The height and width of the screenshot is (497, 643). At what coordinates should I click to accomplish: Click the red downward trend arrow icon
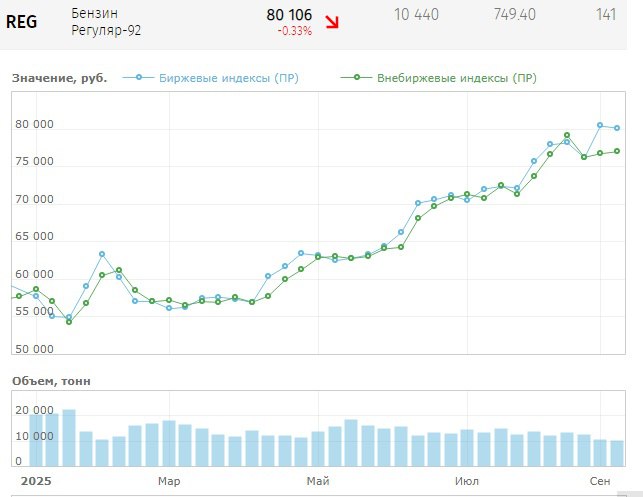(x=331, y=22)
